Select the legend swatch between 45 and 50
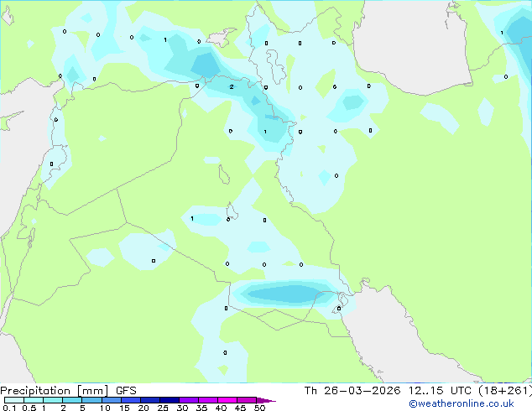 click(247, 400)
